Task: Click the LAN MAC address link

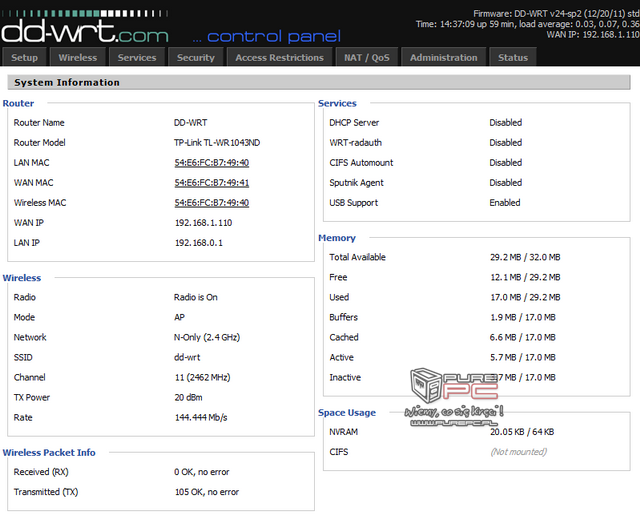Action: point(211,162)
